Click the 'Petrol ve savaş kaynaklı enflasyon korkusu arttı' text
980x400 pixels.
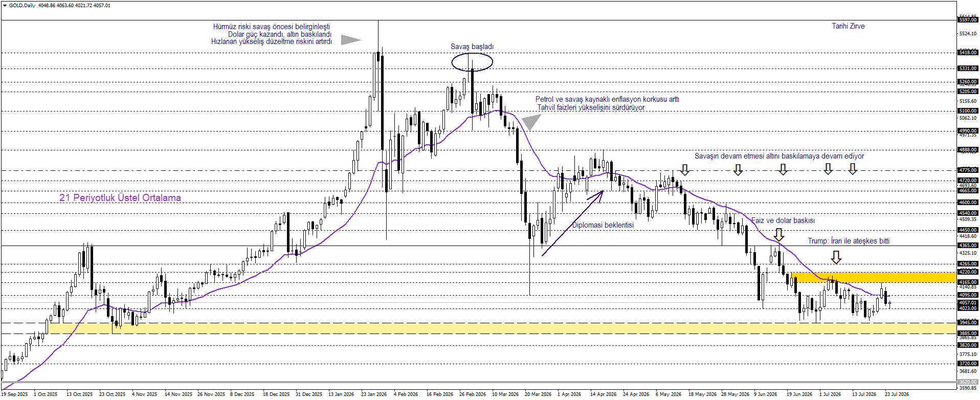click(x=607, y=99)
